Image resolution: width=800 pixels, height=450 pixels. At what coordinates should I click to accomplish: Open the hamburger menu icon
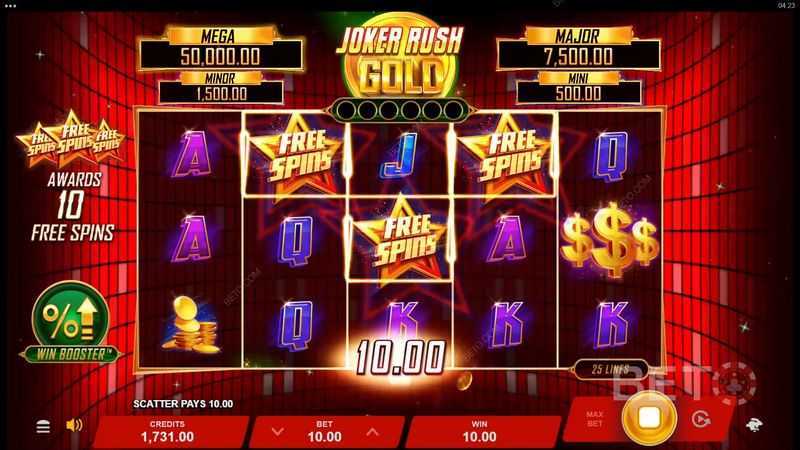(x=43, y=426)
